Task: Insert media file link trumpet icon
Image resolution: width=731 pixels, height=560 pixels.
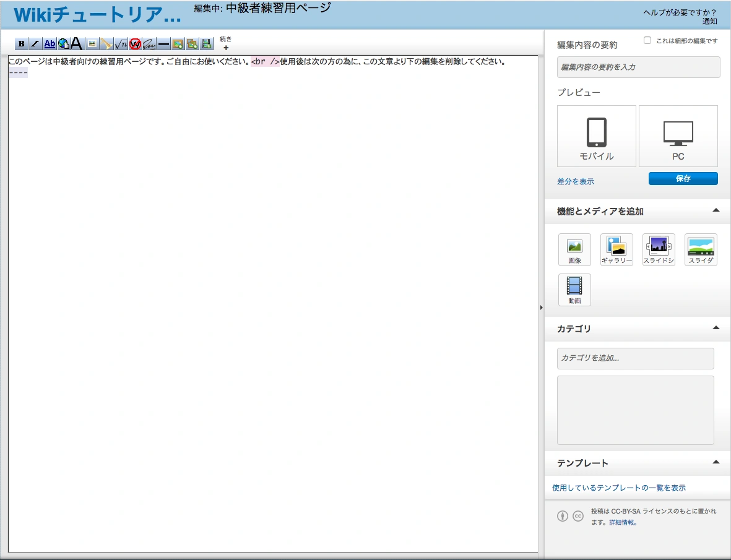Action: click(x=106, y=44)
